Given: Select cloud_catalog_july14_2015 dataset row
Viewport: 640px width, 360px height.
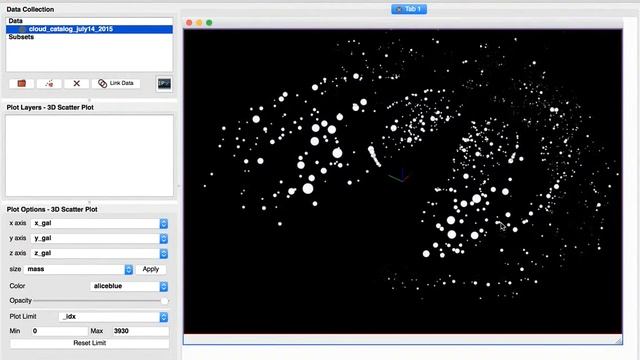Looking at the screenshot, I should pyautogui.click(x=89, y=29).
